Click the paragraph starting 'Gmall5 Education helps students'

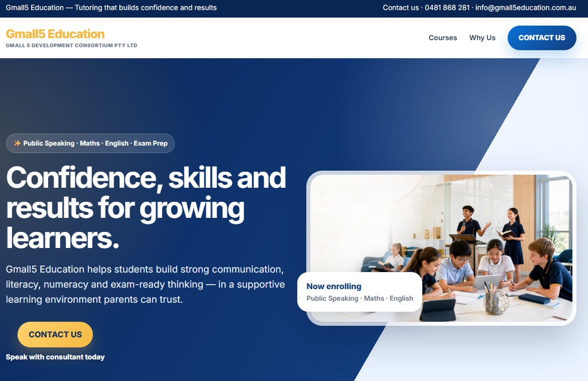146,284
